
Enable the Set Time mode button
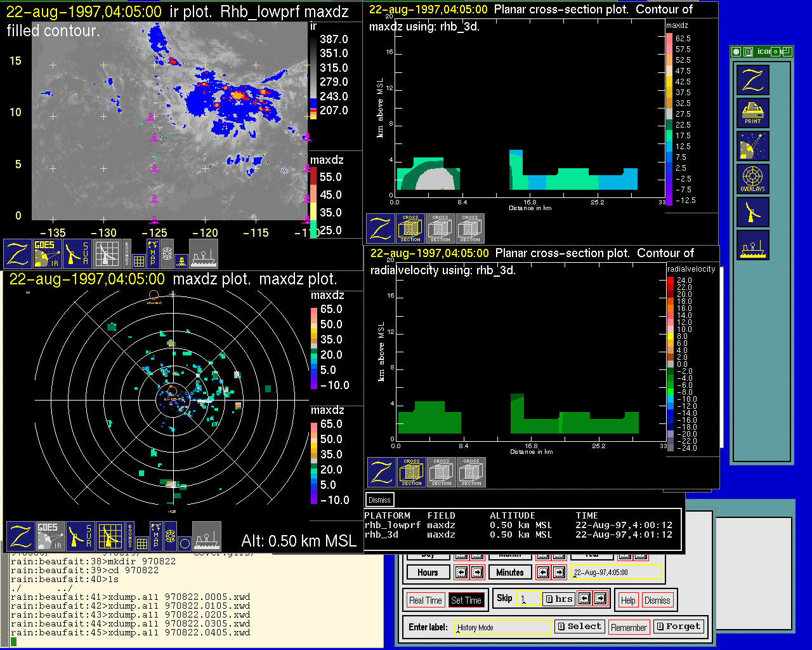466,600
